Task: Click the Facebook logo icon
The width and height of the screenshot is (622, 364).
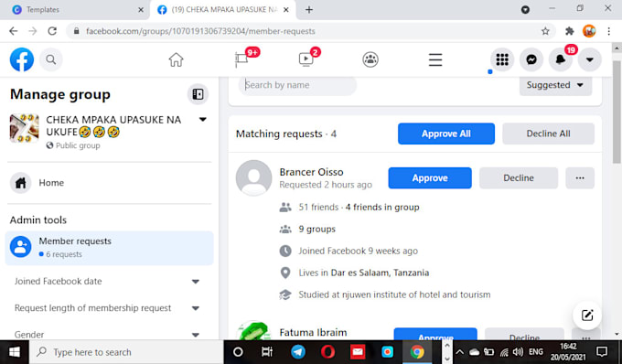Action: 22,59
